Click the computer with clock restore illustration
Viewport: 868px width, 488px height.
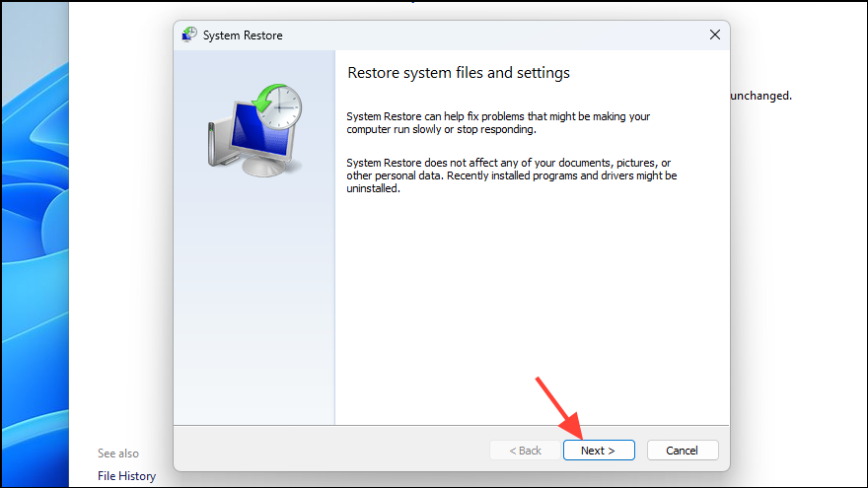255,130
